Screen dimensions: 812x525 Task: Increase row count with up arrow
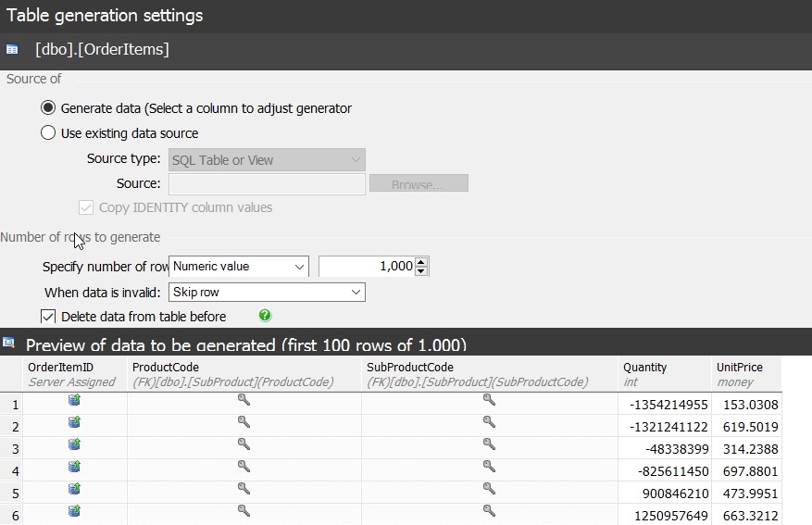click(421, 261)
